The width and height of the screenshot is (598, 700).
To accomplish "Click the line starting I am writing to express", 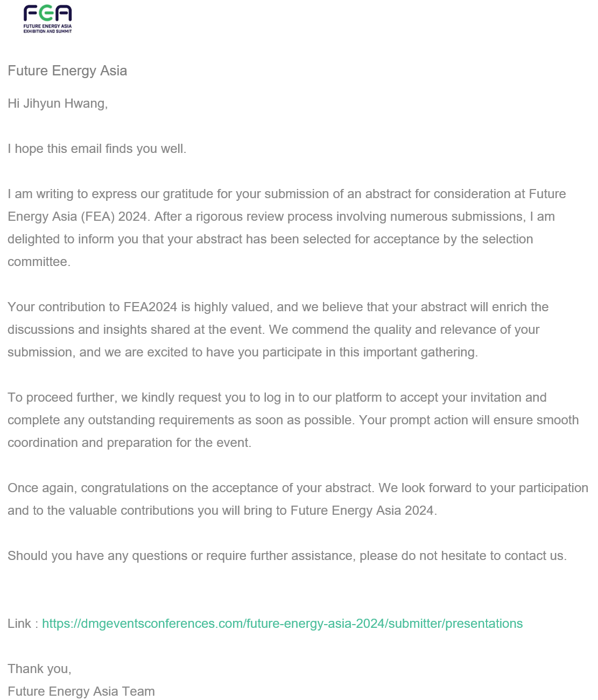I will (x=287, y=194).
